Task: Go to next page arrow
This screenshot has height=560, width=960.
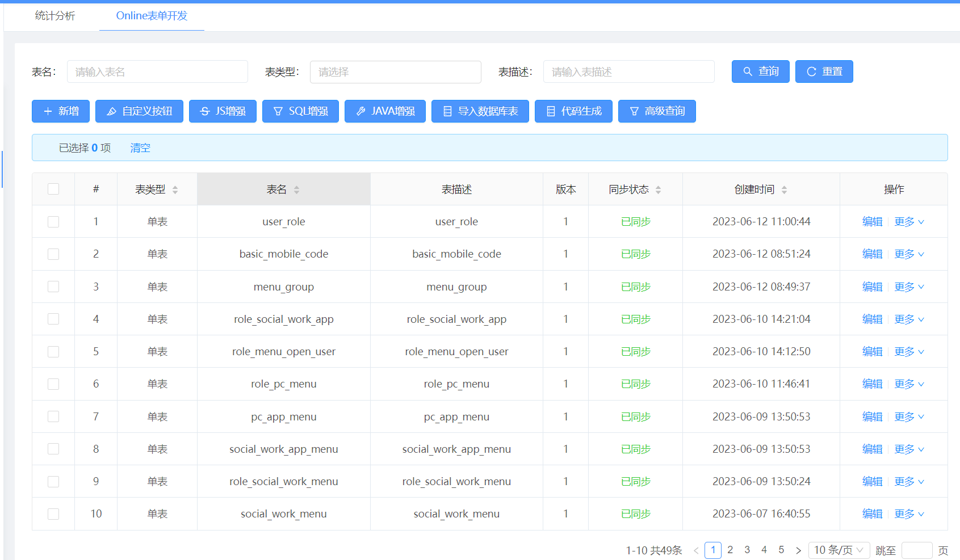Action: pyautogui.click(x=798, y=550)
